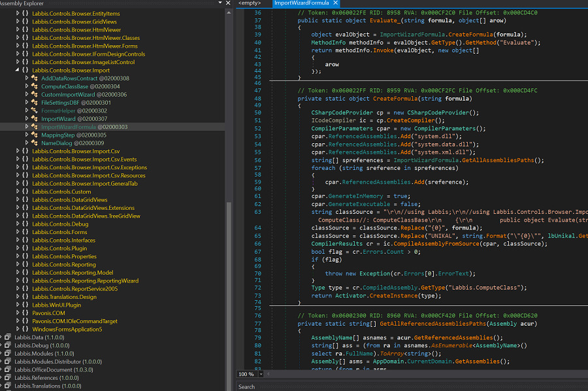Click the namespace braces icon for Pavonis.COM

click(25, 313)
